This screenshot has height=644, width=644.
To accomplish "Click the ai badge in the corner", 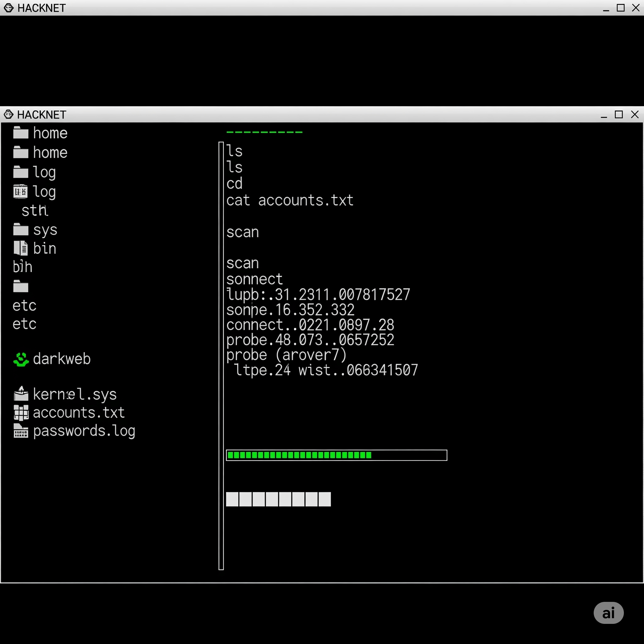I will 608,613.
